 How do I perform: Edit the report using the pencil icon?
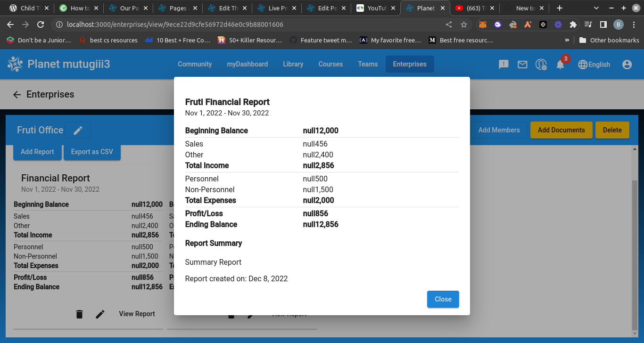click(x=100, y=314)
